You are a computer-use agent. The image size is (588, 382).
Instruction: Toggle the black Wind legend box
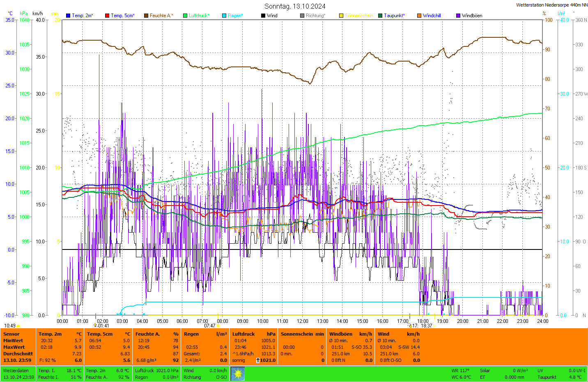pyautogui.click(x=263, y=16)
